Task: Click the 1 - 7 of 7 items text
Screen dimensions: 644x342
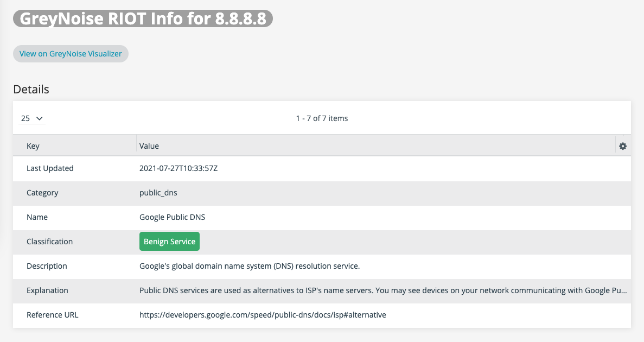Action: (322, 118)
